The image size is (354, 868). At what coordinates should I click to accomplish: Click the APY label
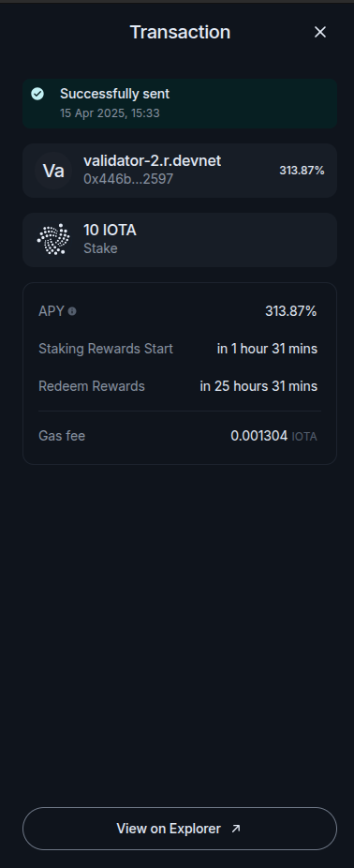(x=52, y=311)
